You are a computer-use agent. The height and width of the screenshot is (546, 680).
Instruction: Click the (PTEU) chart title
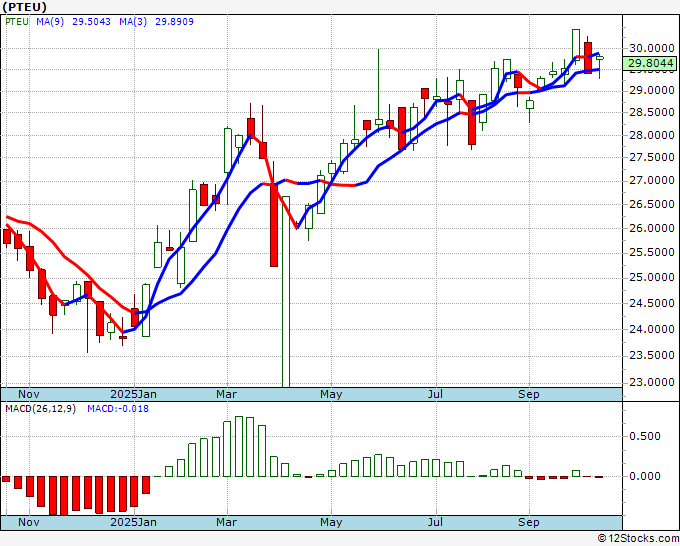pos(24,7)
